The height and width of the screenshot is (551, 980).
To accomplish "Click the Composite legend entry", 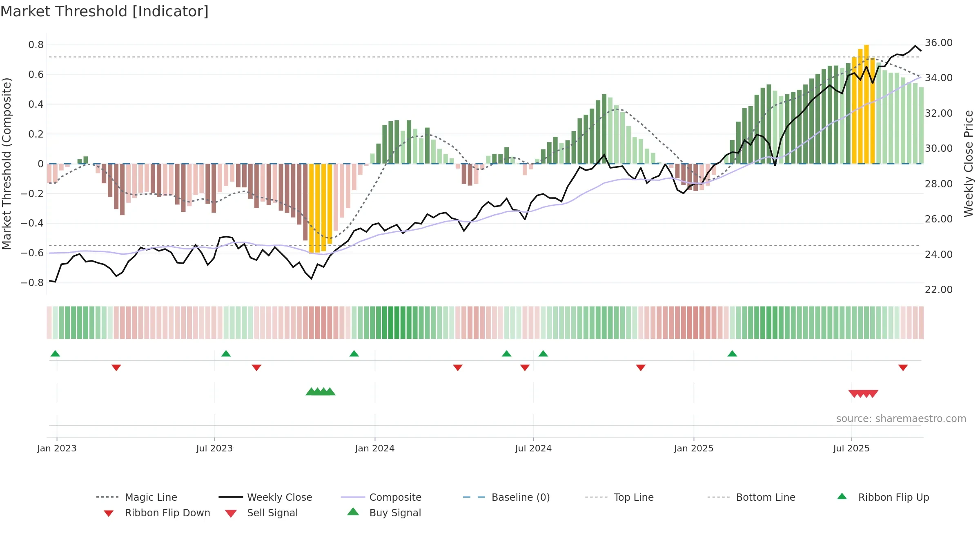I will [381, 497].
